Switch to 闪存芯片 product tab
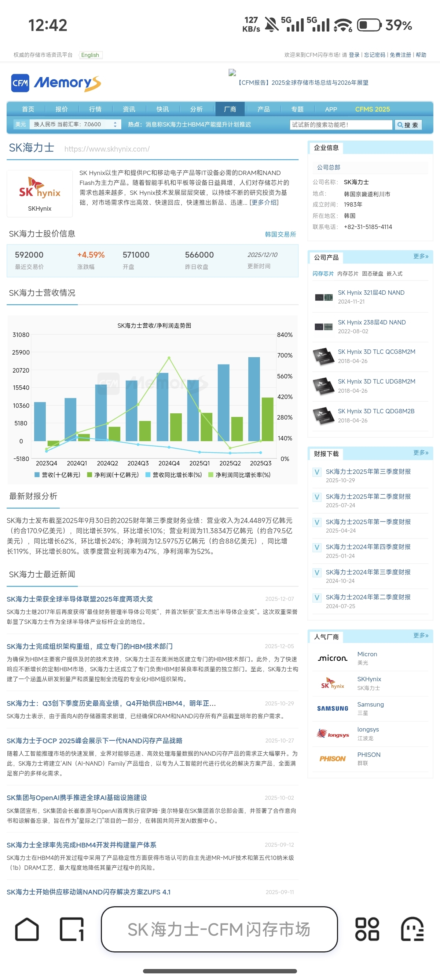 (x=323, y=274)
